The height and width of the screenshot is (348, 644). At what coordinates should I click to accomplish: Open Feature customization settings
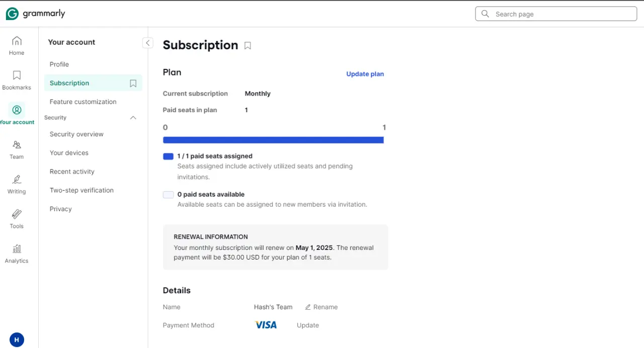tap(83, 102)
